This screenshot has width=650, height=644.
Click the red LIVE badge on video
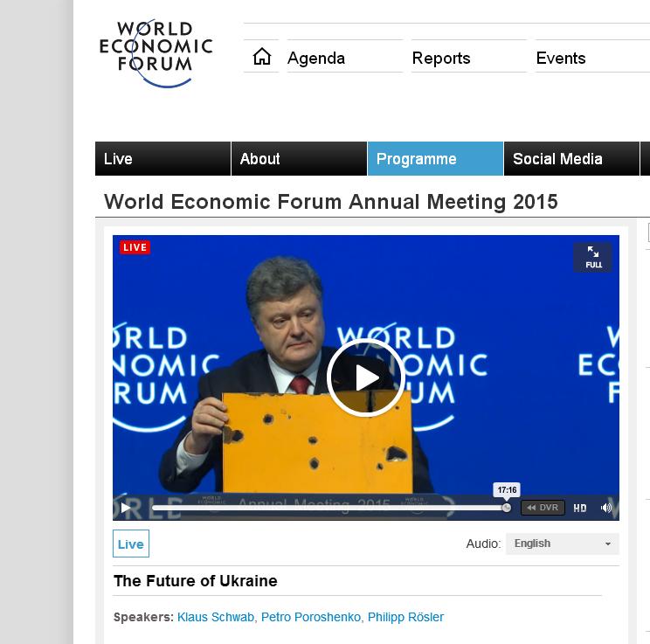[135, 247]
